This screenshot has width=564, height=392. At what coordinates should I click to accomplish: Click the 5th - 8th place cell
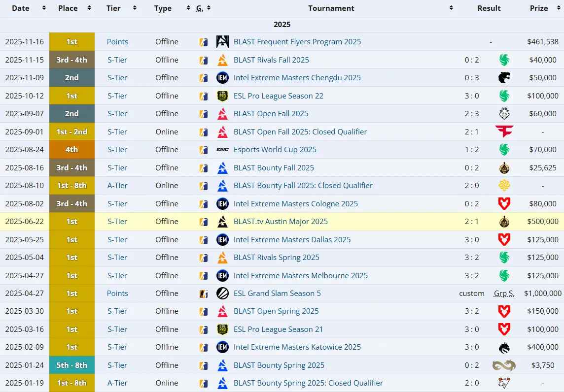tap(72, 365)
